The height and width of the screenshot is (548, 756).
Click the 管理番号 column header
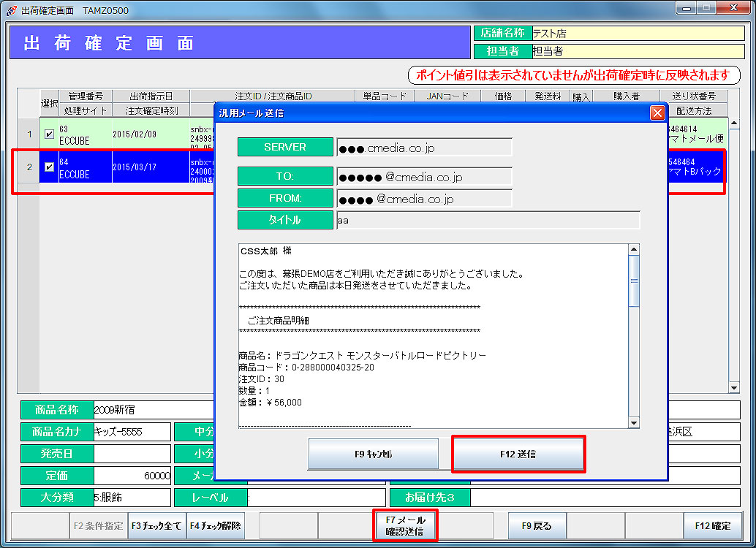pos(86,96)
